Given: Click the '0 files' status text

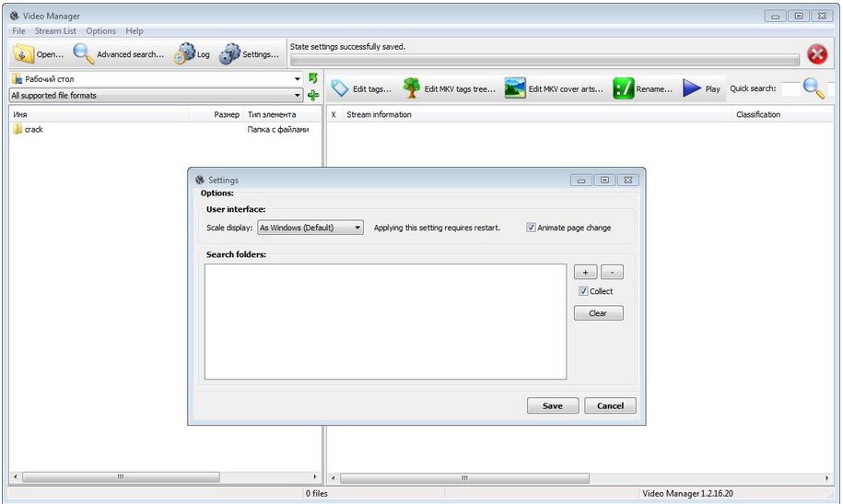Looking at the screenshot, I should click(x=317, y=493).
